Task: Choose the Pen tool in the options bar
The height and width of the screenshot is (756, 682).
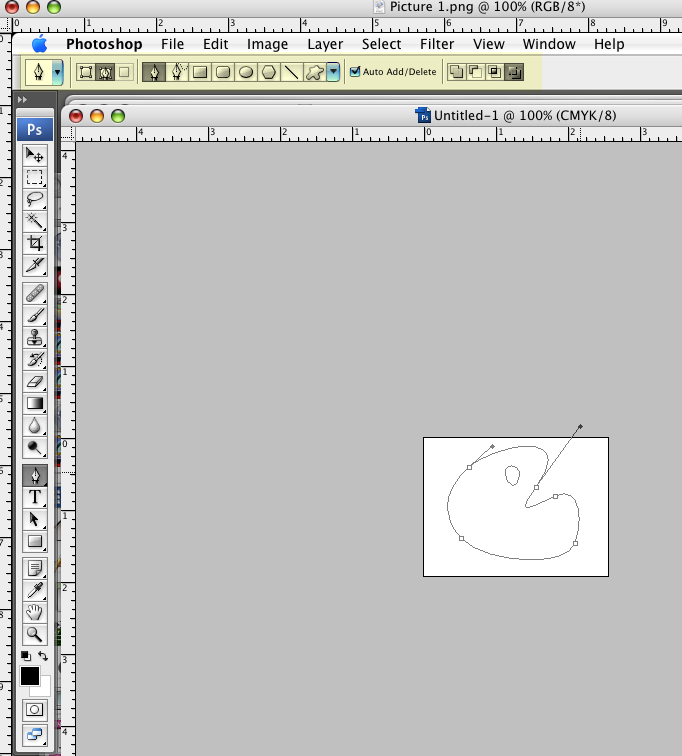Action: 154,72
